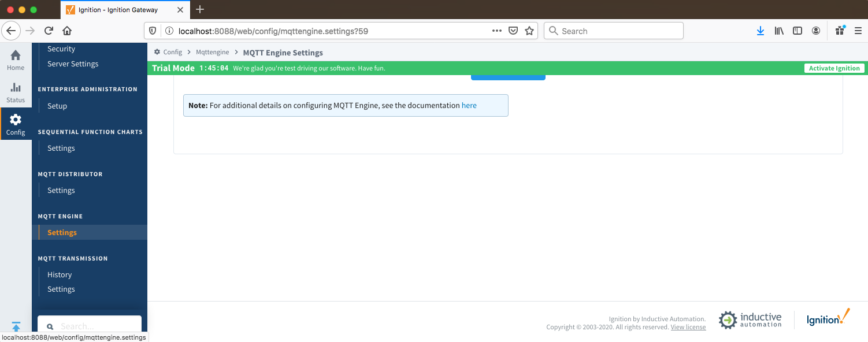Focus the browser Search field
Screen dimensions: 868x342
point(614,31)
